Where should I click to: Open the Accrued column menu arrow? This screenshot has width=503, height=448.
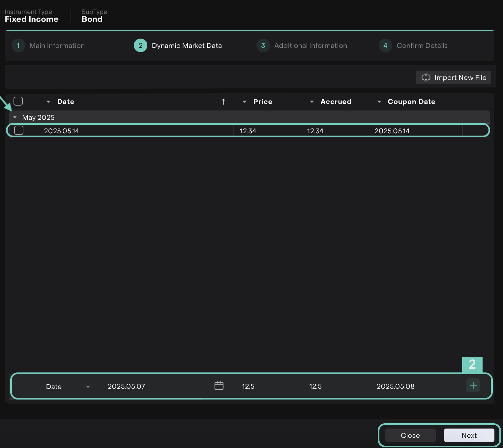coord(312,102)
